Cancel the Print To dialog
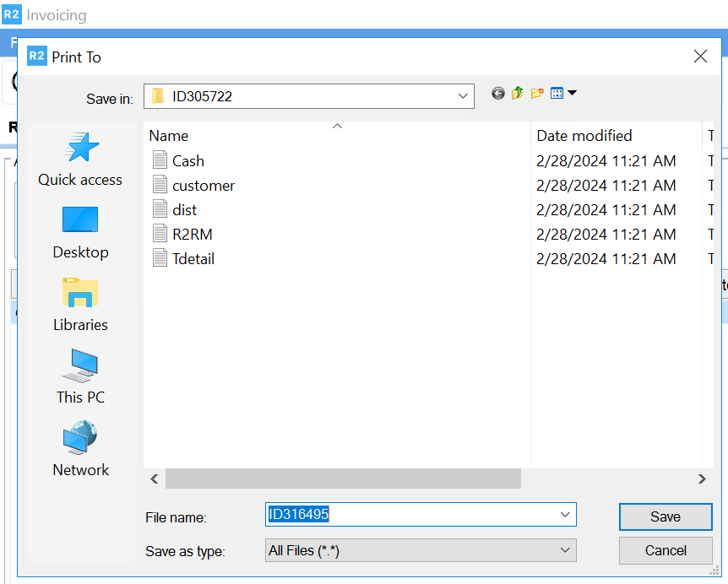 666,550
